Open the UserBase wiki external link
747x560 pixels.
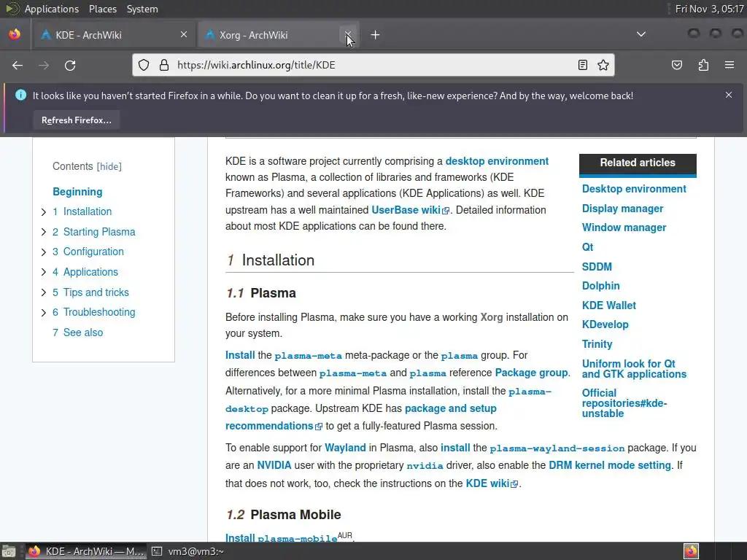pyautogui.click(x=410, y=210)
